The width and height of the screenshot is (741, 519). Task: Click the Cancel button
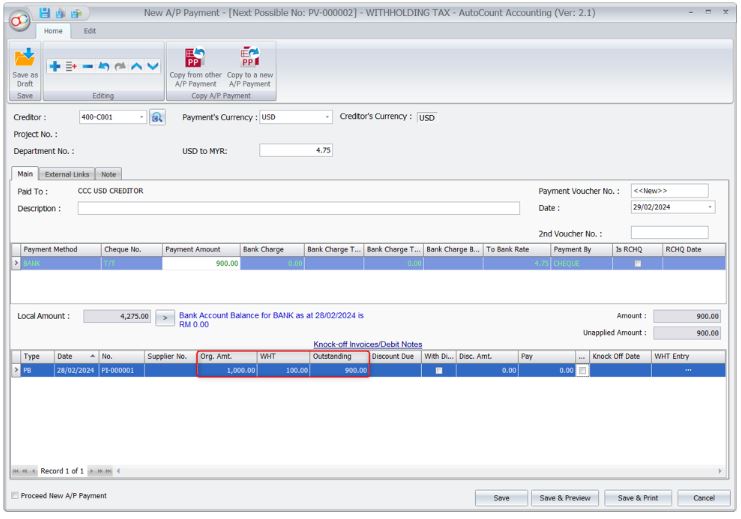[704, 498]
